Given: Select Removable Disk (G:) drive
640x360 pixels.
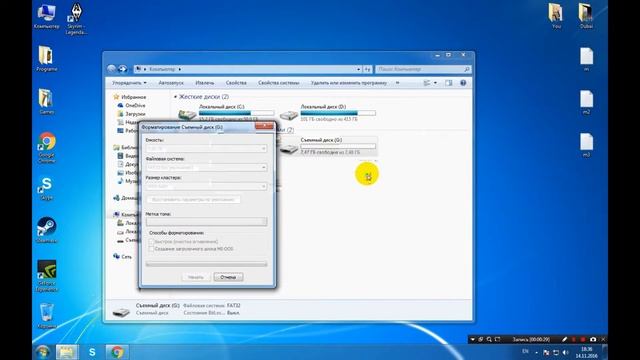Looking at the screenshot, I should point(329,146).
